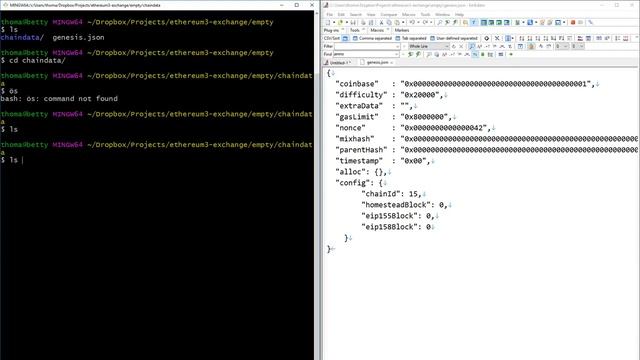Open the Help menu in EmEditor

point(459,15)
